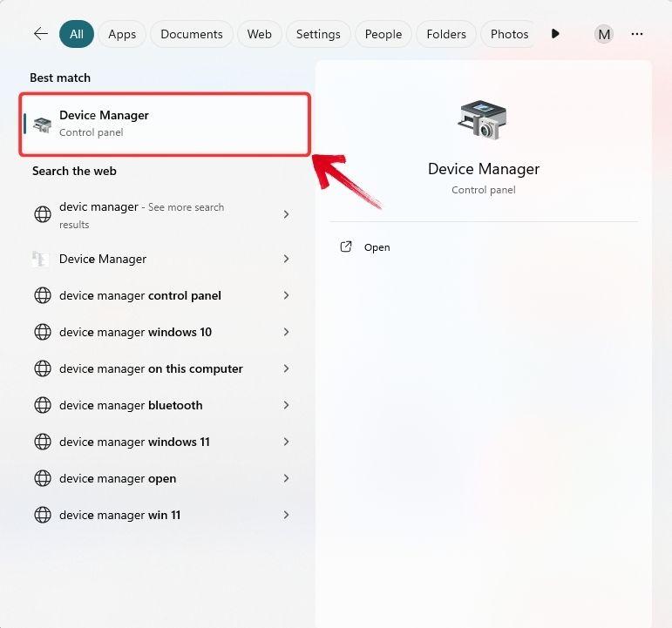The width and height of the screenshot is (672, 628).
Task: Click the Device Manager icon in best match
Action: (43, 125)
